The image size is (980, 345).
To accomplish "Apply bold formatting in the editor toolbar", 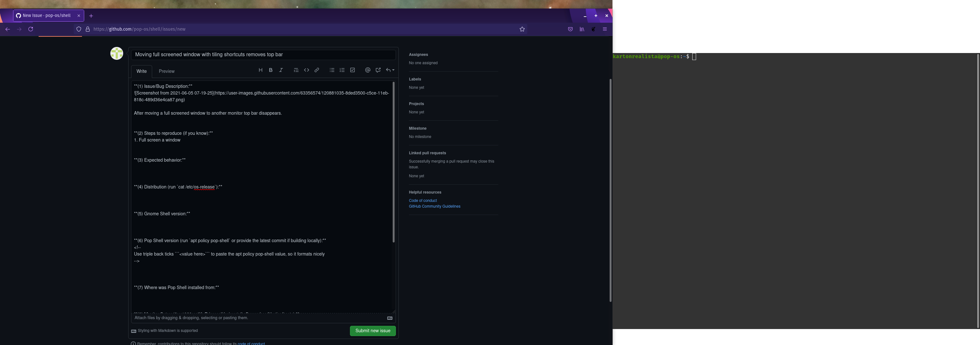I will pos(271,70).
